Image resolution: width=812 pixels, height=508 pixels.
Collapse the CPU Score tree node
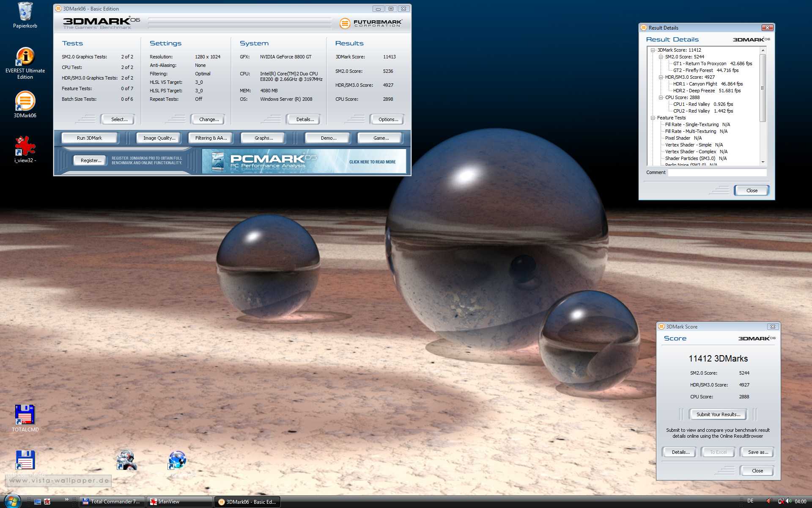pos(661,97)
